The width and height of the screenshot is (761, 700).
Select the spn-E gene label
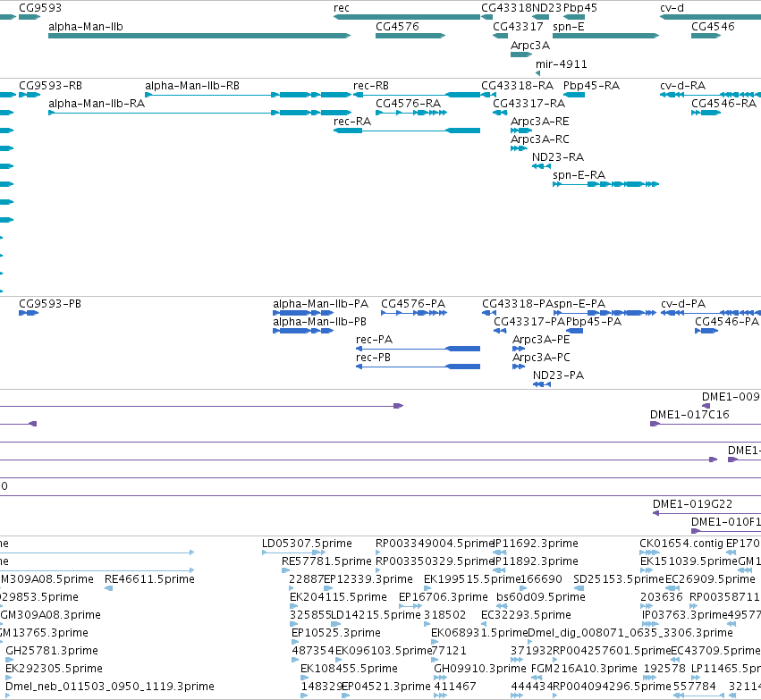click(x=569, y=27)
